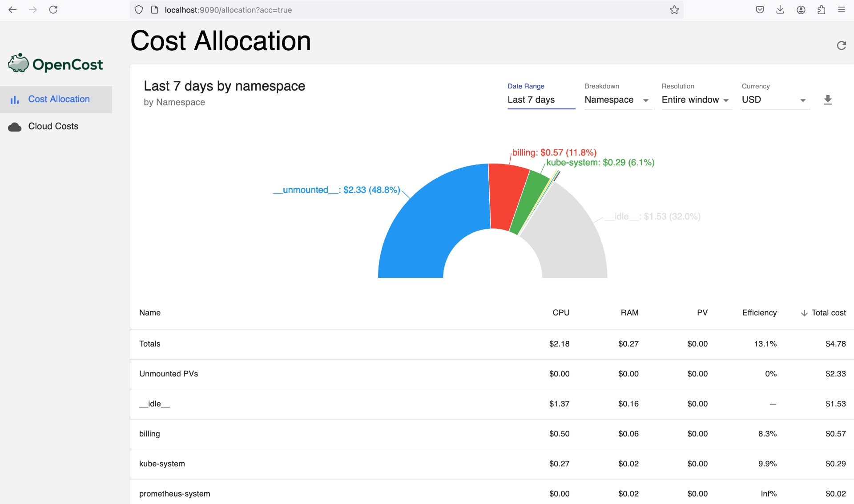Click the Cost Allocation bar chart icon
This screenshot has height=504, width=854.
tap(15, 100)
